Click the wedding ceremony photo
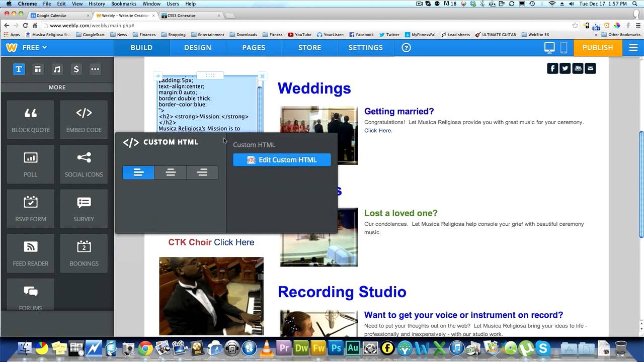Viewport: 644px width, 362px height. point(318,135)
